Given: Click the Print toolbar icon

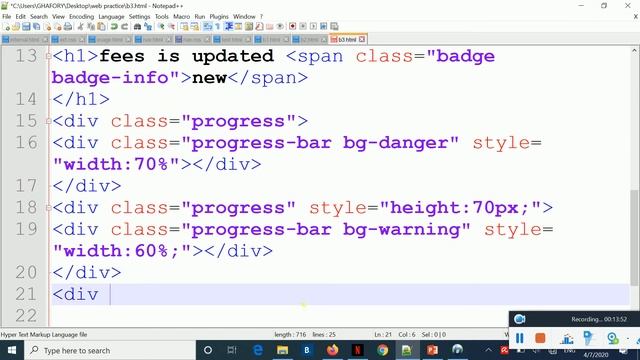Looking at the screenshot, I should (x=68, y=27).
